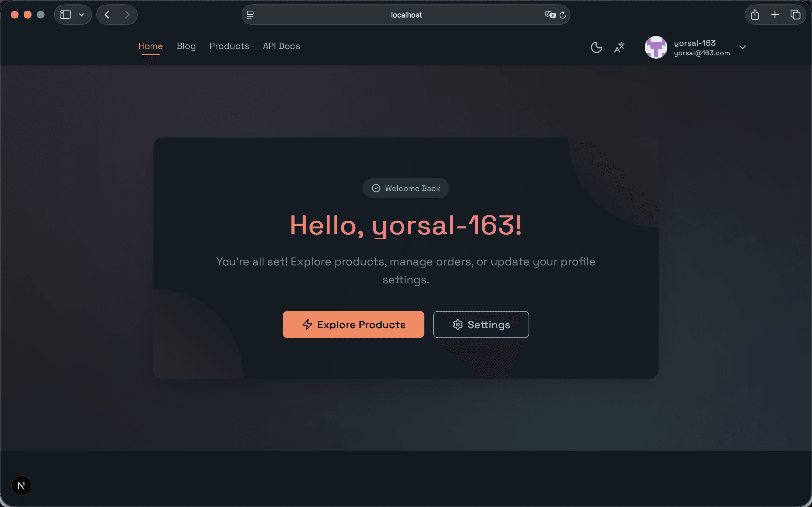Click the N logo in the bottom corner

[21, 485]
